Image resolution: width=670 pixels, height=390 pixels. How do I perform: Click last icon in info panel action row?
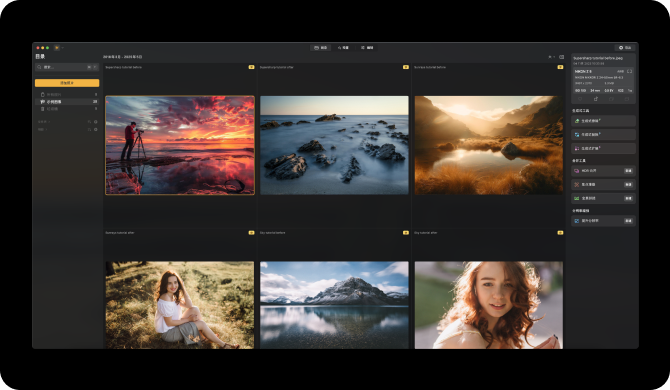pyautogui.click(x=627, y=99)
